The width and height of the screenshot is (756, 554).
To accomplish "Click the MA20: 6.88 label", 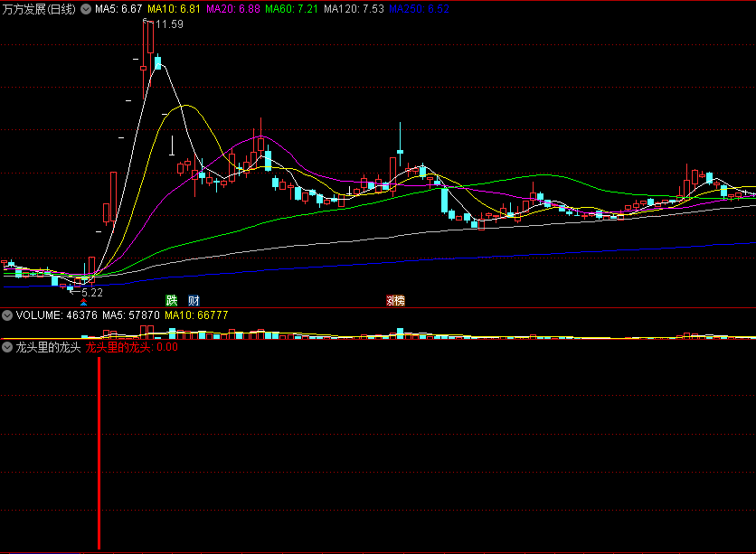I will (x=233, y=9).
